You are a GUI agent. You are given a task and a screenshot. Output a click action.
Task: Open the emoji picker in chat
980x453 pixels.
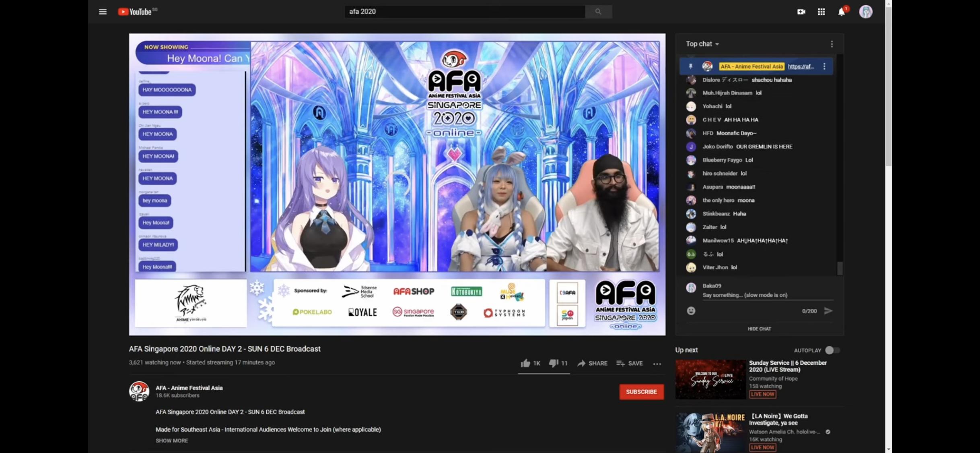(691, 311)
